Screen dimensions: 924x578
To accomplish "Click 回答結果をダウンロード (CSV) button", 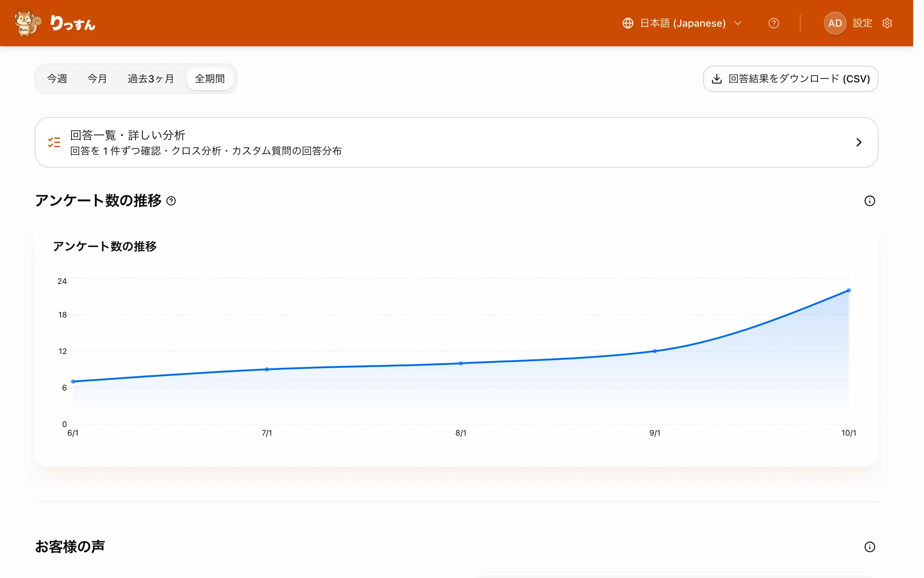I will coord(790,79).
